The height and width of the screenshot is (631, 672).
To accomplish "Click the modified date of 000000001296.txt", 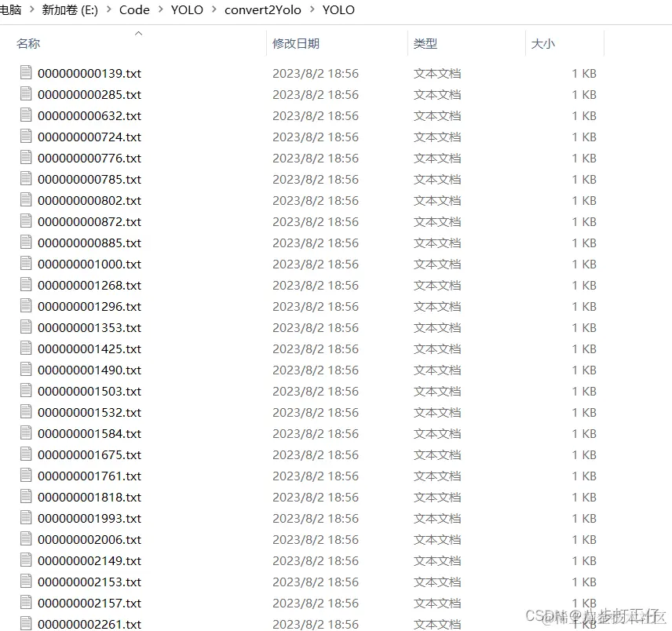I will coord(316,307).
